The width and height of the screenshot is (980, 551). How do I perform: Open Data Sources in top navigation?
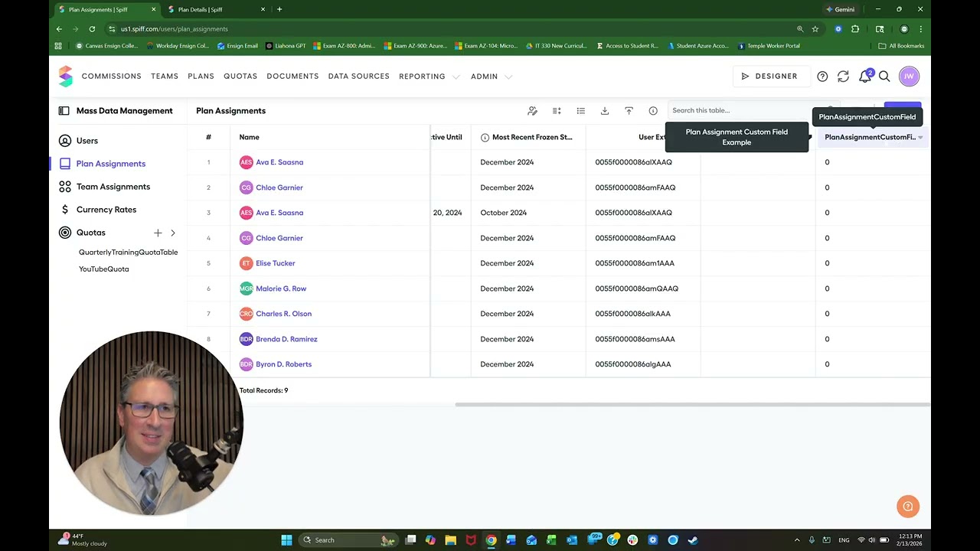click(359, 77)
